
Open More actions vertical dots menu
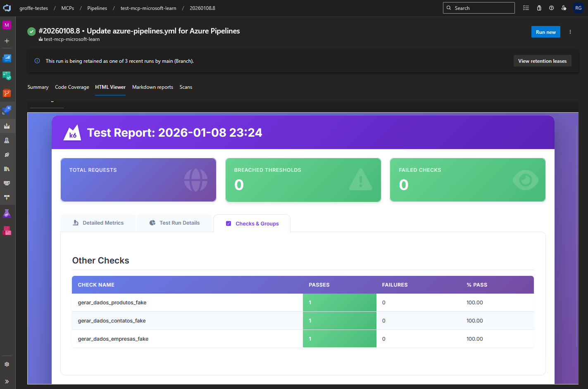click(570, 32)
